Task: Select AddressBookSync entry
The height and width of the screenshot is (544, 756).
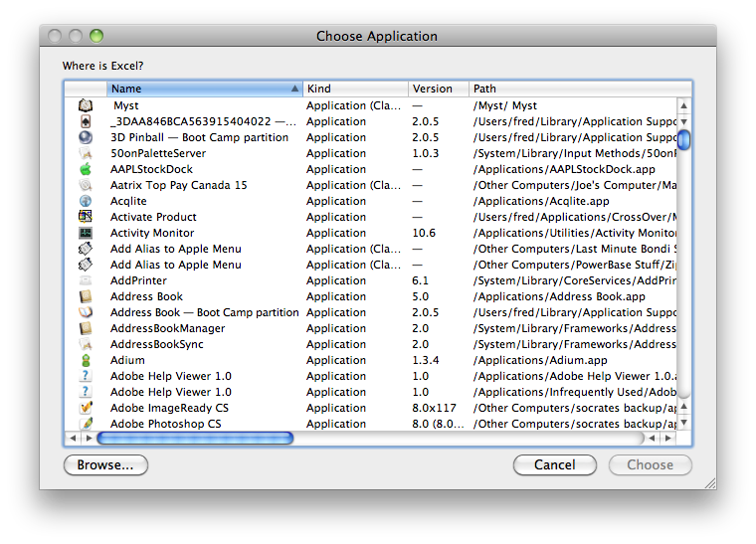Action: point(157,344)
